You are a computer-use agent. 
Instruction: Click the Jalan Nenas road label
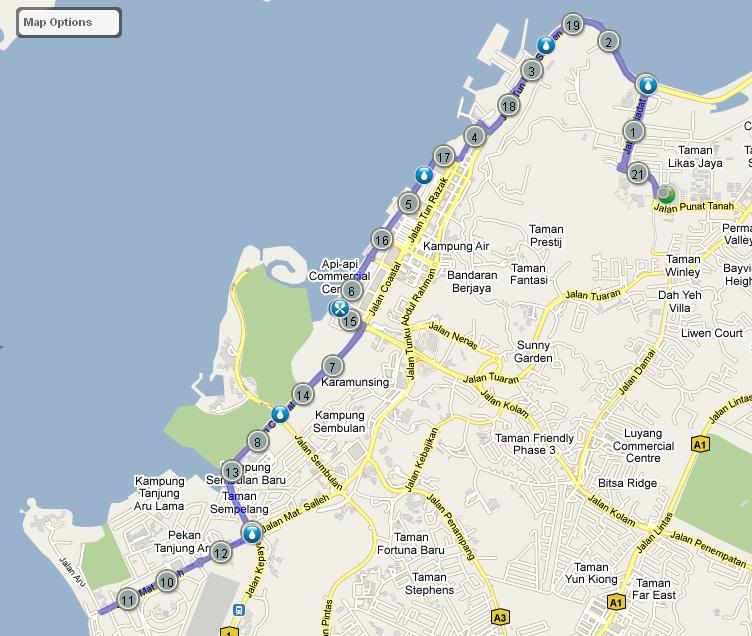[x=453, y=336]
